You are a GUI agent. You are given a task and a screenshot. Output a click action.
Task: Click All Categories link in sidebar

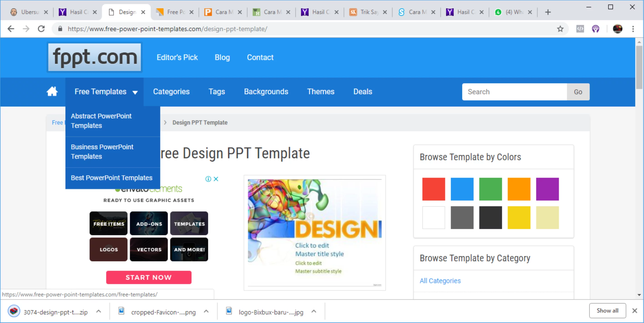click(440, 280)
